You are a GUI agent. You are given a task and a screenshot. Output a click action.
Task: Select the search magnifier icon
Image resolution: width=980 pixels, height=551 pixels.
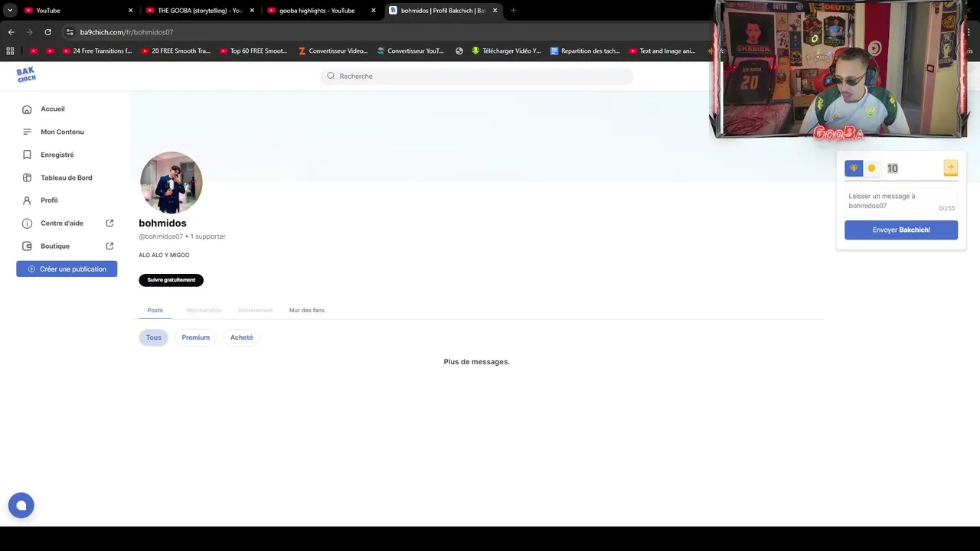331,76
